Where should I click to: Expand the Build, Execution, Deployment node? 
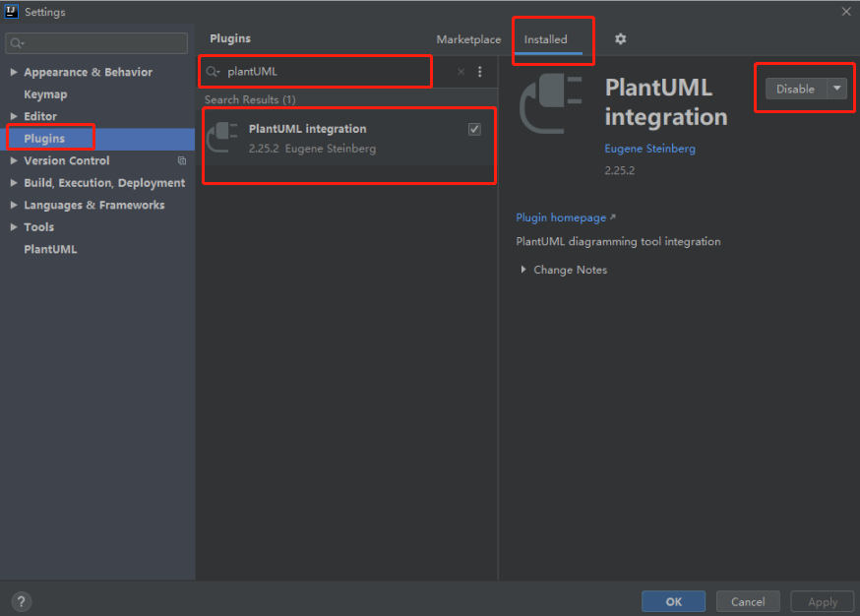[x=14, y=183]
